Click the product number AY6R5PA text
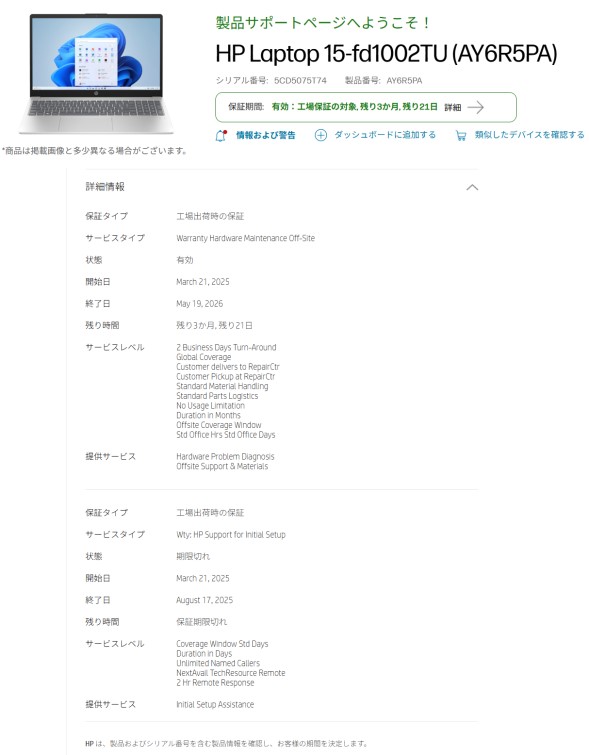 coord(404,80)
